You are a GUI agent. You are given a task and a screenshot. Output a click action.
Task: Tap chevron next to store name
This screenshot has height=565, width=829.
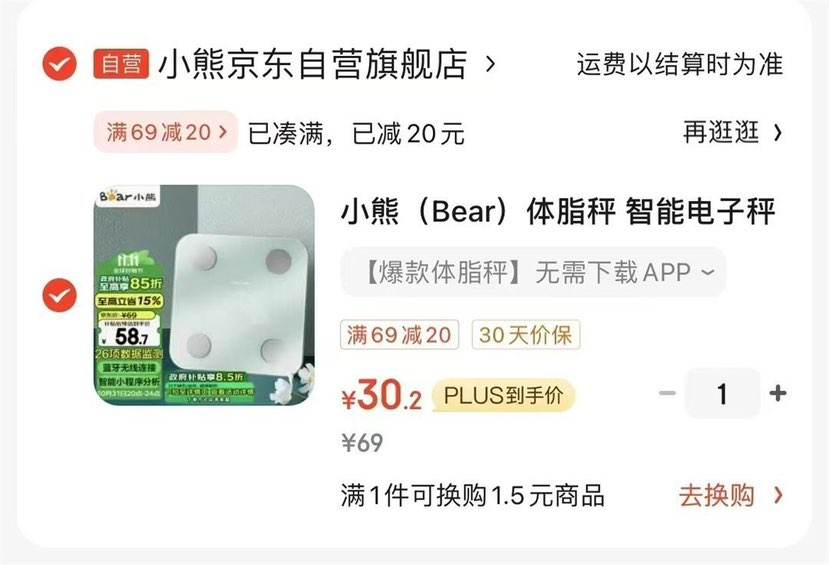tap(491, 64)
